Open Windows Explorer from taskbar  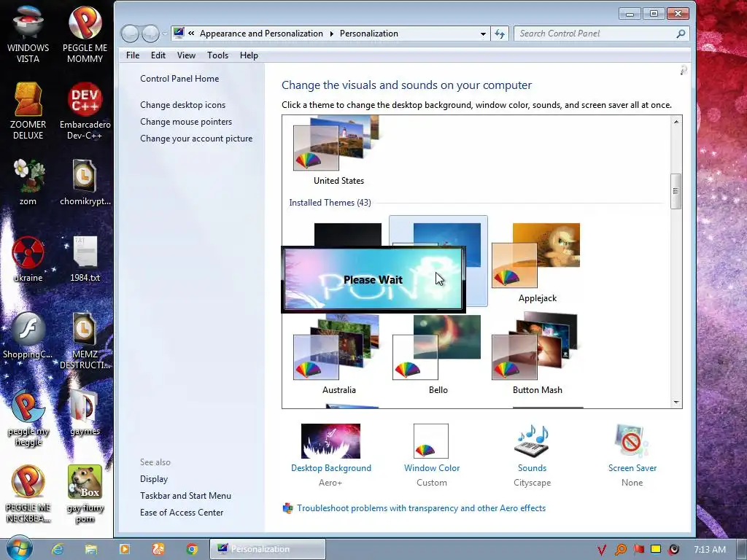(x=91, y=549)
